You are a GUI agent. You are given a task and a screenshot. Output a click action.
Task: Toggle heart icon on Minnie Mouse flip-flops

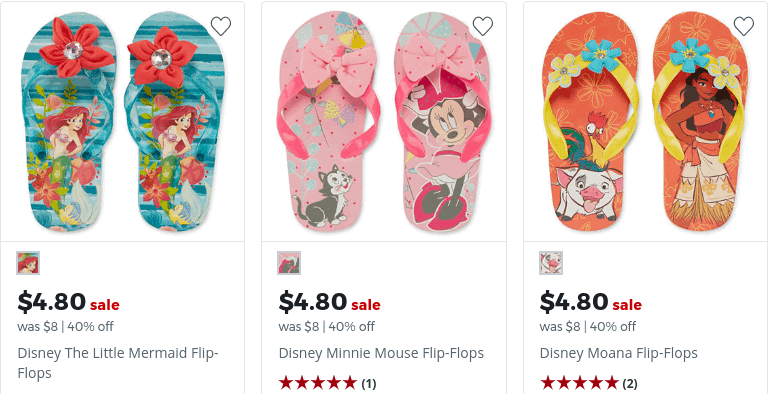pos(483,26)
